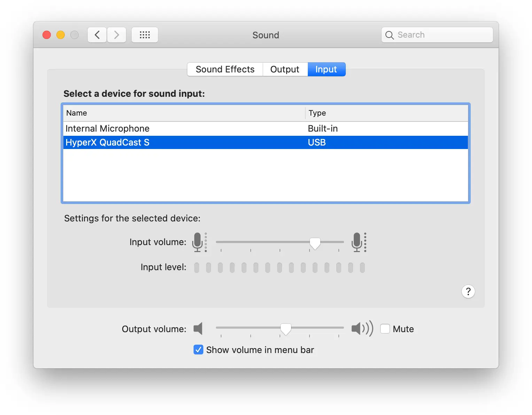Click into the Search field

pos(443,35)
